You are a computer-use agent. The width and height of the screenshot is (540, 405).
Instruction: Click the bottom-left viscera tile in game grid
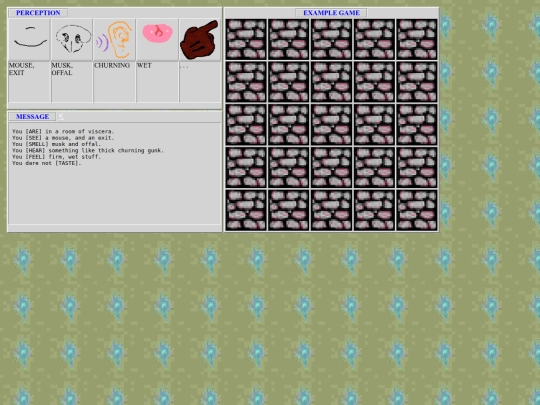(x=246, y=210)
